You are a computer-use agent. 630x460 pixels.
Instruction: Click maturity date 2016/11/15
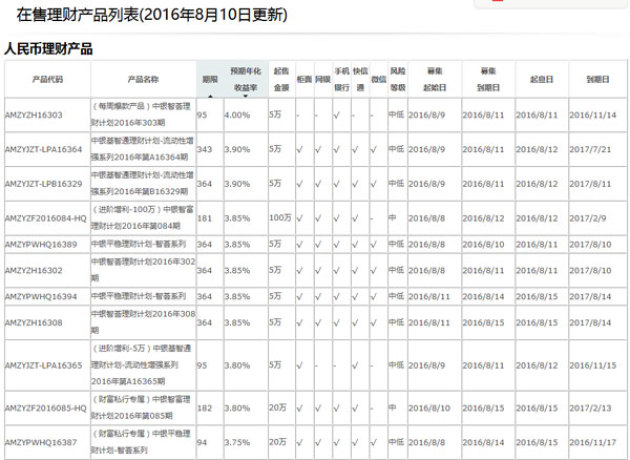pos(593,366)
